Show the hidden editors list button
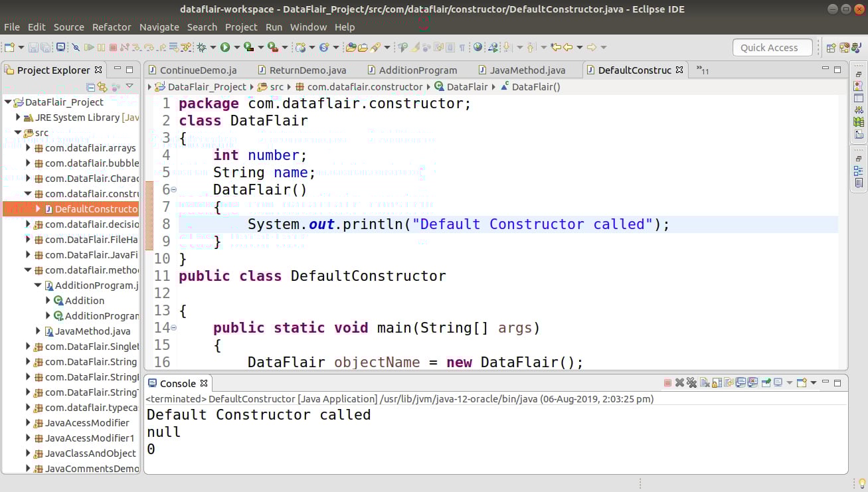The height and width of the screenshot is (492, 868). pos(702,70)
